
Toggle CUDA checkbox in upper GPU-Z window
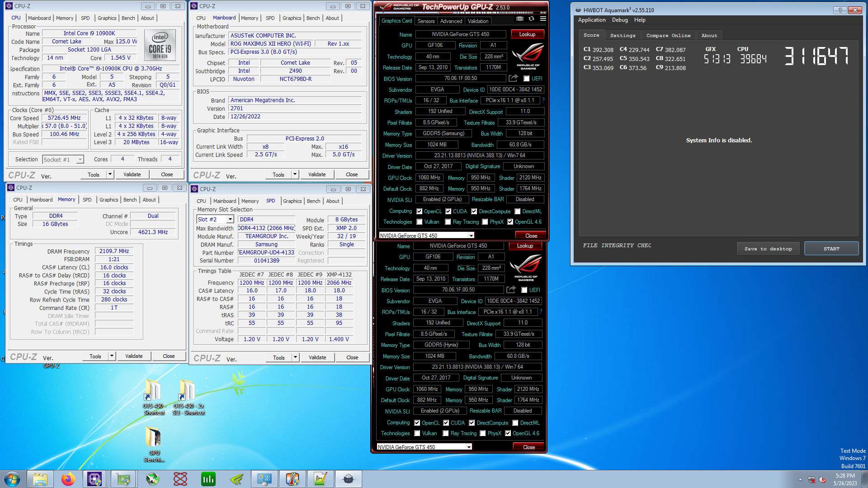coord(448,211)
